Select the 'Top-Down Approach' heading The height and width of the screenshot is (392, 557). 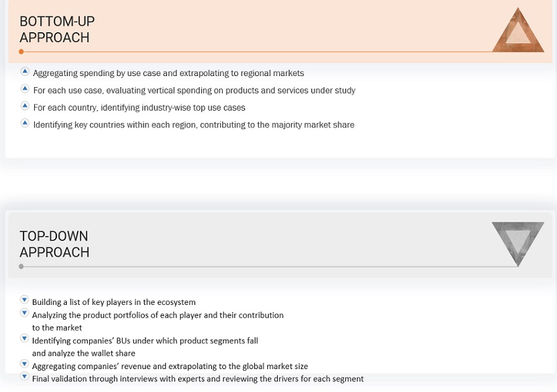54,244
